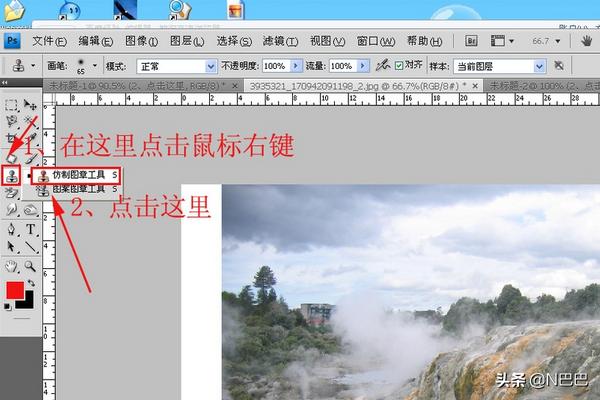Click the icon right of the 样本 dropdown
600x400 pixels.
click(x=559, y=66)
